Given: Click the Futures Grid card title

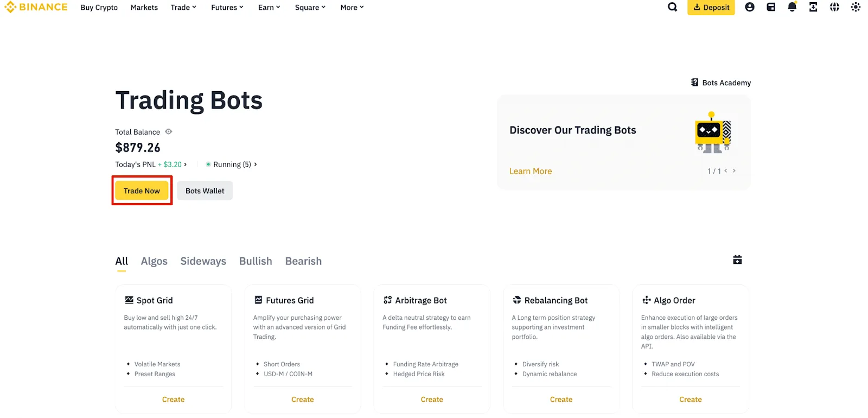Looking at the screenshot, I should pyautogui.click(x=290, y=300).
